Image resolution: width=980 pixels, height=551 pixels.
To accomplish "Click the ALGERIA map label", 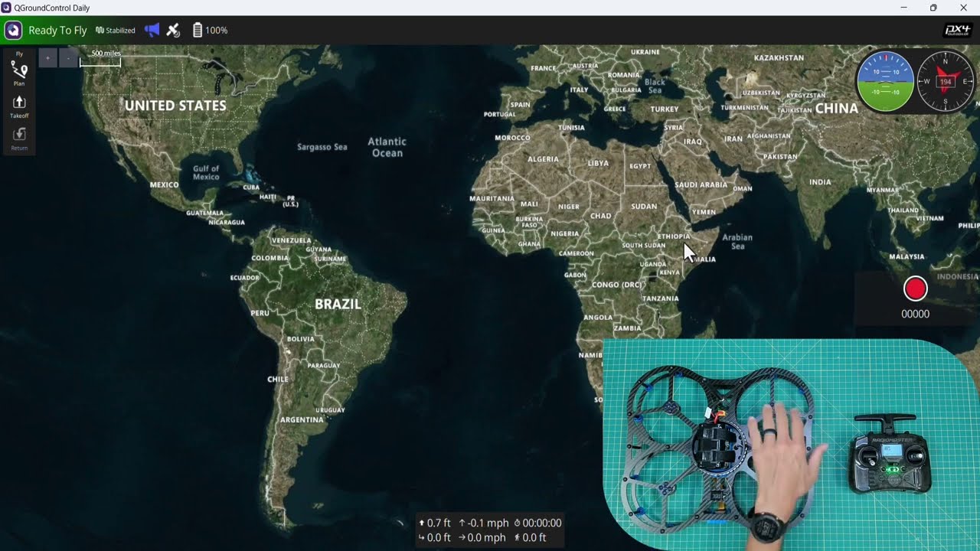I will click(543, 159).
